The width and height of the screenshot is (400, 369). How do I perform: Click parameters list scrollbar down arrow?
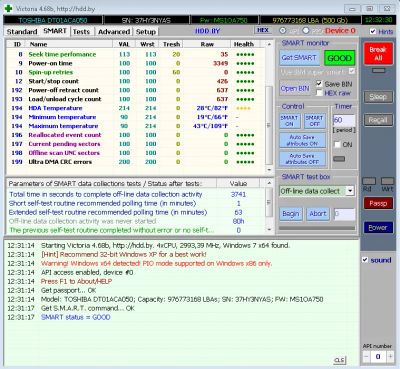269,230
